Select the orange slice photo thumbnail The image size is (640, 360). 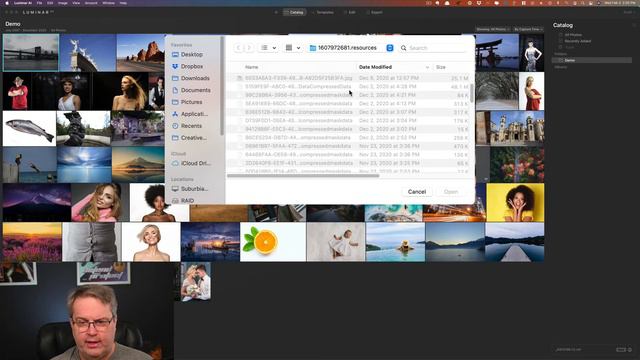tap(273, 242)
